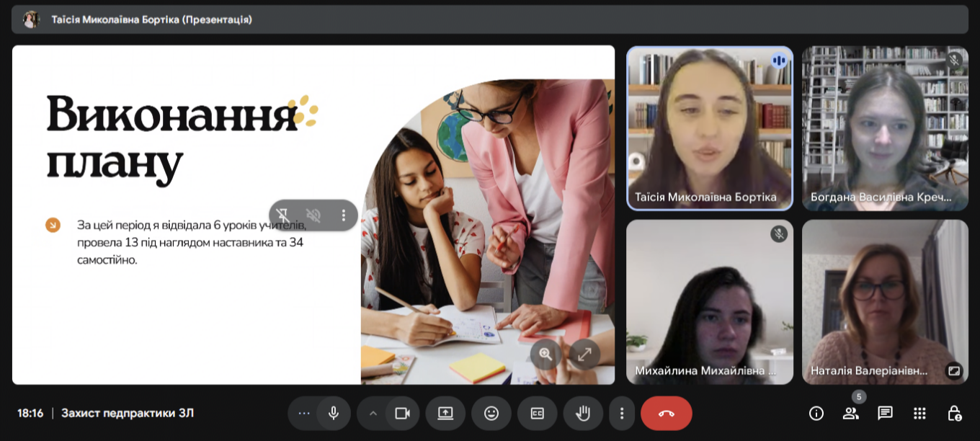This screenshot has height=441, width=980.
Task: Open audio options dots left of microphone
Action: click(x=303, y=413)
